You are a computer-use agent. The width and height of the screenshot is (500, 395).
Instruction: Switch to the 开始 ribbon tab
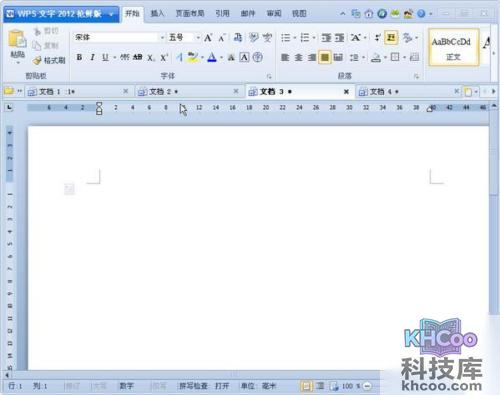pos(132,14)
